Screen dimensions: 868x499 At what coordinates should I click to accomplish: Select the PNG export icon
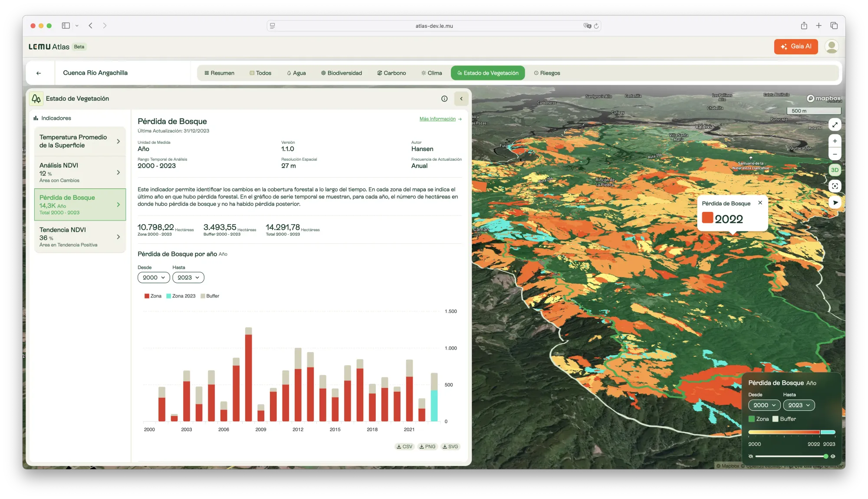[427, 446]
